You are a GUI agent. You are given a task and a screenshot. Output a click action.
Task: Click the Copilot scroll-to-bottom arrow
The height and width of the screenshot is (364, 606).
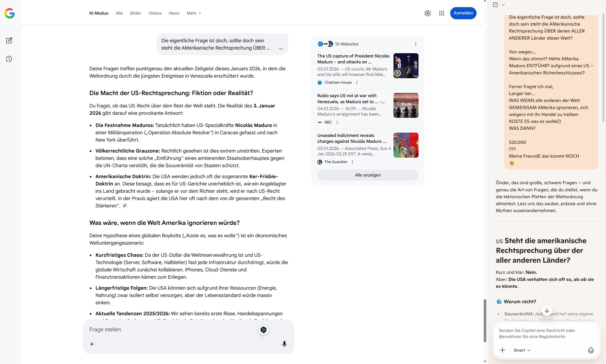pyautogui.click(x=547, y=310)
